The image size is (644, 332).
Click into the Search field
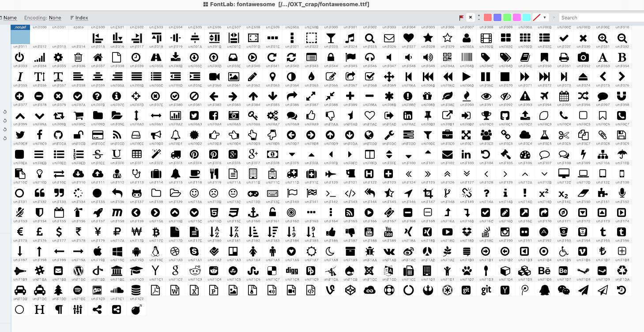600,18
